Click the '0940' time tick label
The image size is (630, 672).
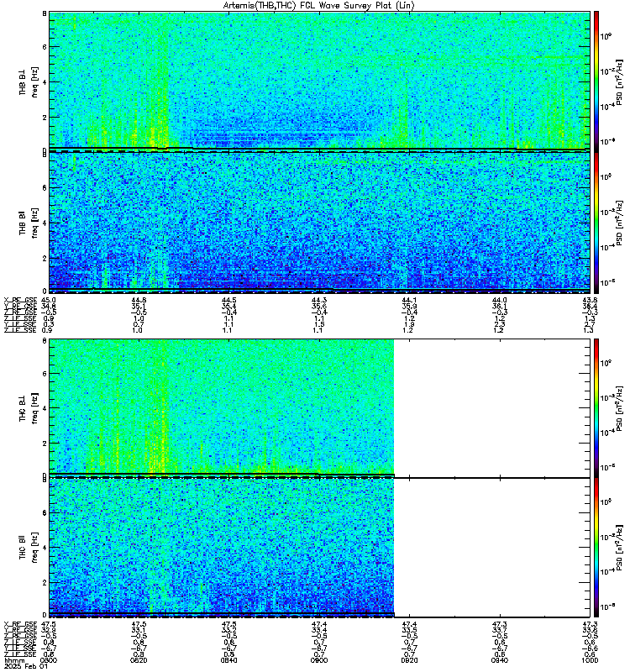[500, 660]
